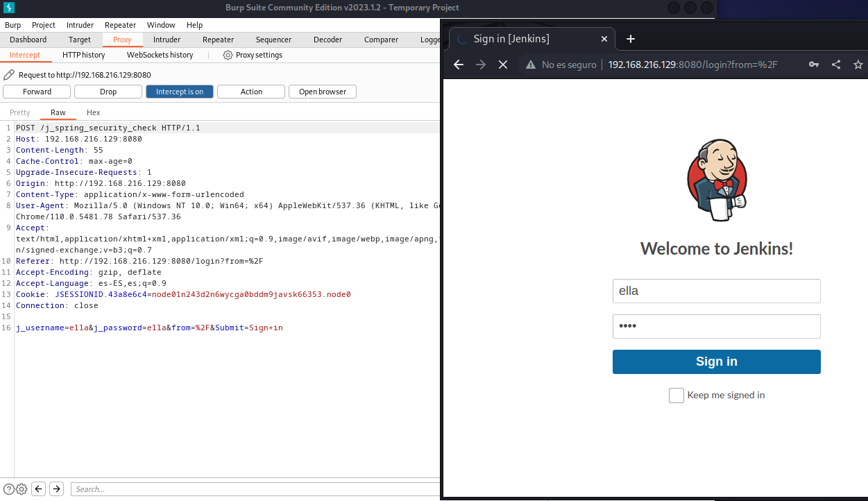Click the POST /j_spring_security_check request line
Image resolution: width=868 pixels, height=501 pixels.
point(108,128)
